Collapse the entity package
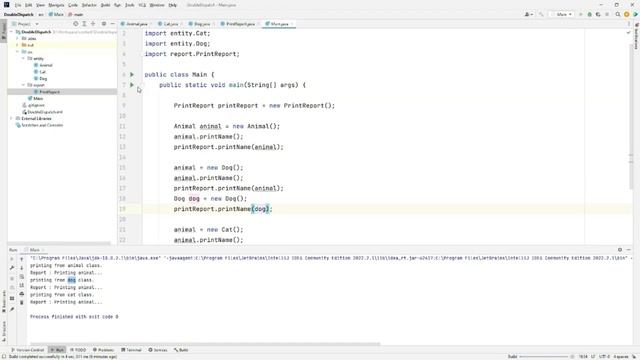 [x=23, y=58]
